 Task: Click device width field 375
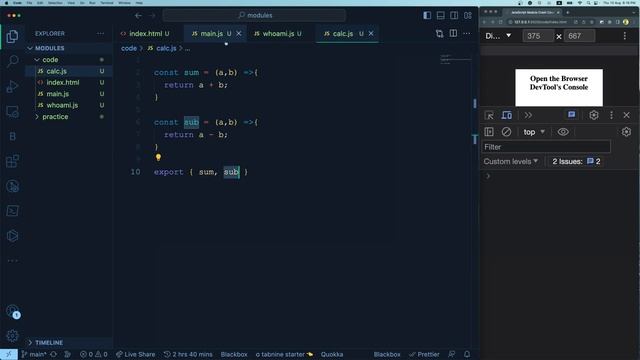pyautogui.click(x=538, y=36)
